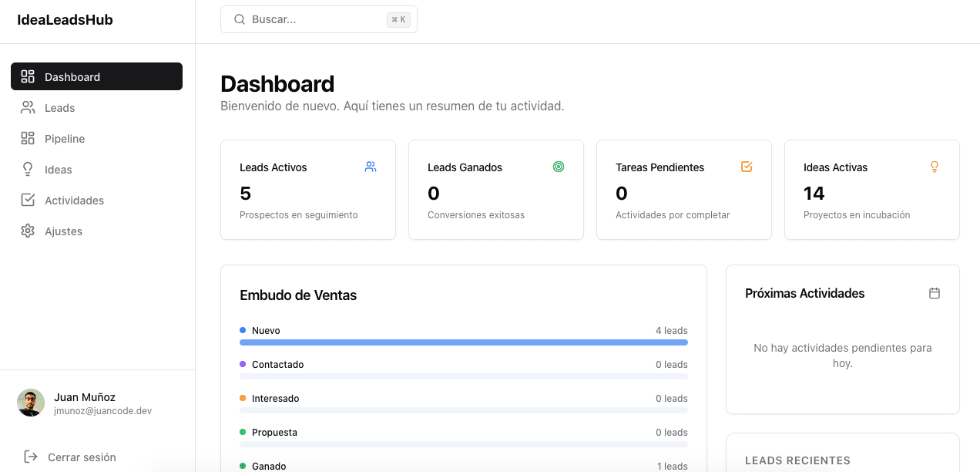
Task: Click the Contactado funnel progress bar
Action: (x=464, y=376)
